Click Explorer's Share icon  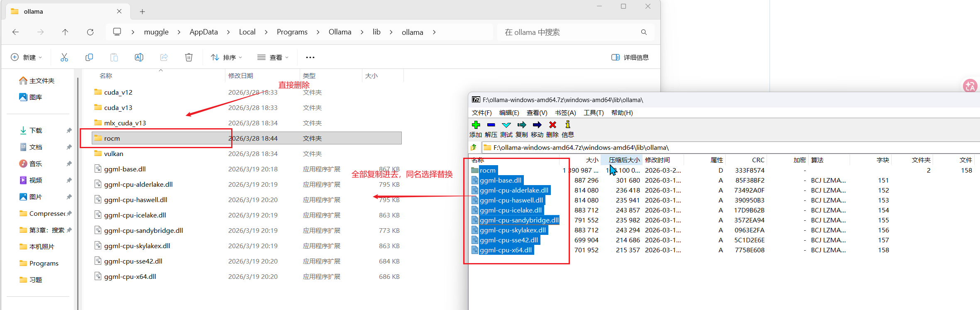pyautogui.click(x=164, y=57)
